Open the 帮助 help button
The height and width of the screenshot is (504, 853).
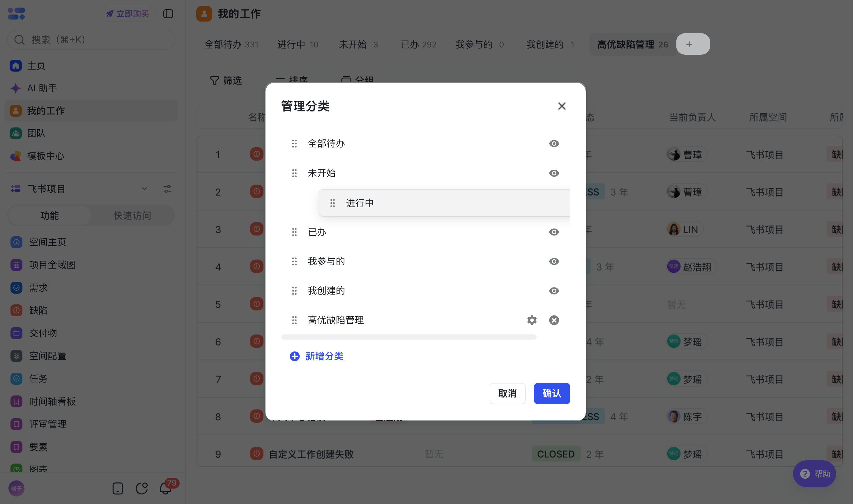pos(814,474)
